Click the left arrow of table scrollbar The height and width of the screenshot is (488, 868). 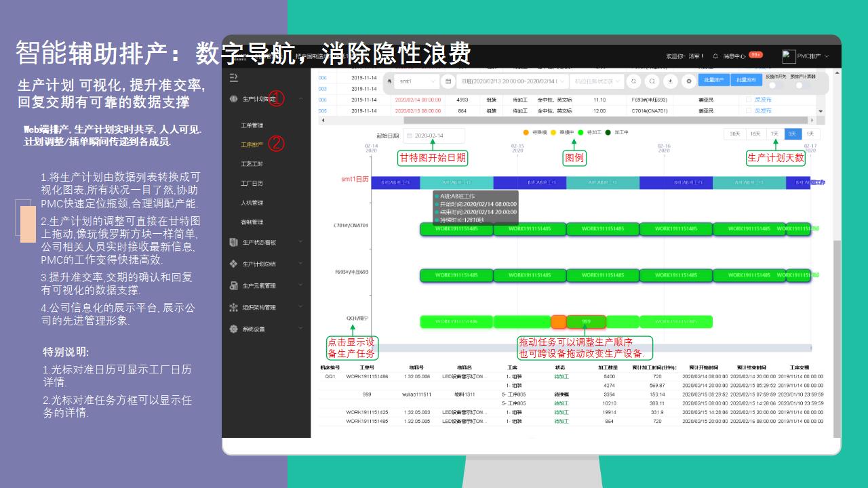point(323,120)
